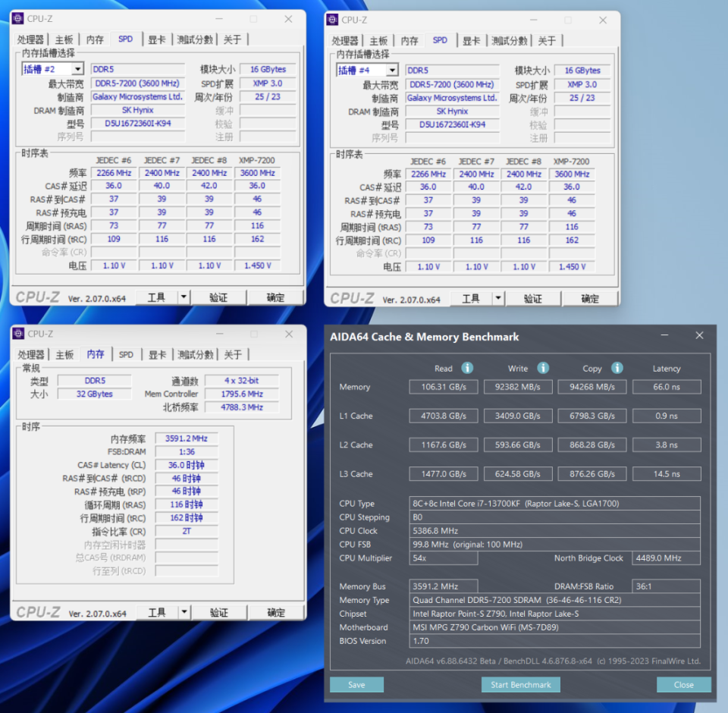The width and height of the screenshot is (728, 713).
Task: Click 验证 button in slot #2 window
Action: click(218, 297)
